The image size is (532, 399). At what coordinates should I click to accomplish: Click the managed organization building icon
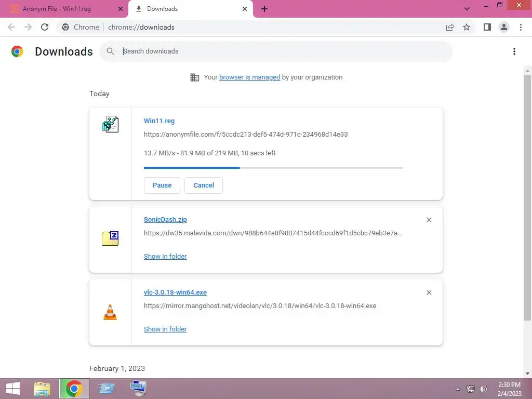(195, 77)
